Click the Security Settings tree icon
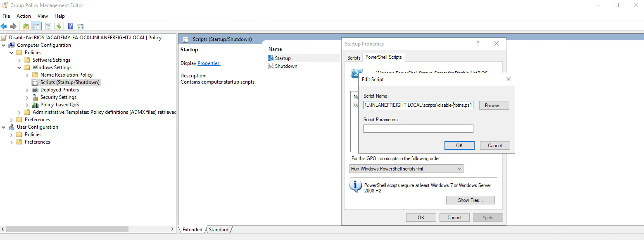 point(35,97)
